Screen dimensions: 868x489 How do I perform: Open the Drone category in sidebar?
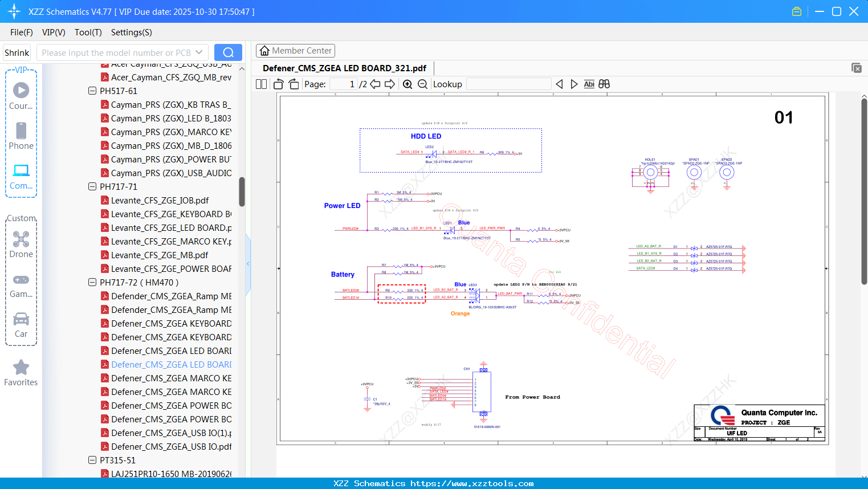(x=21, y=244)
